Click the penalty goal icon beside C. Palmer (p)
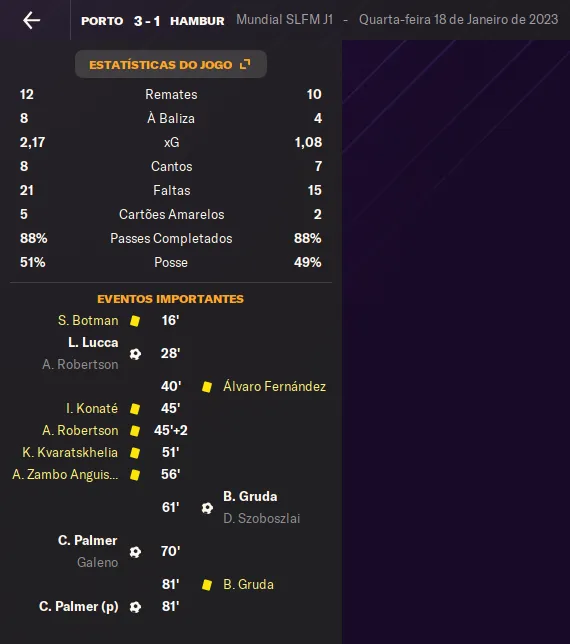 click(x=135, y=607)
